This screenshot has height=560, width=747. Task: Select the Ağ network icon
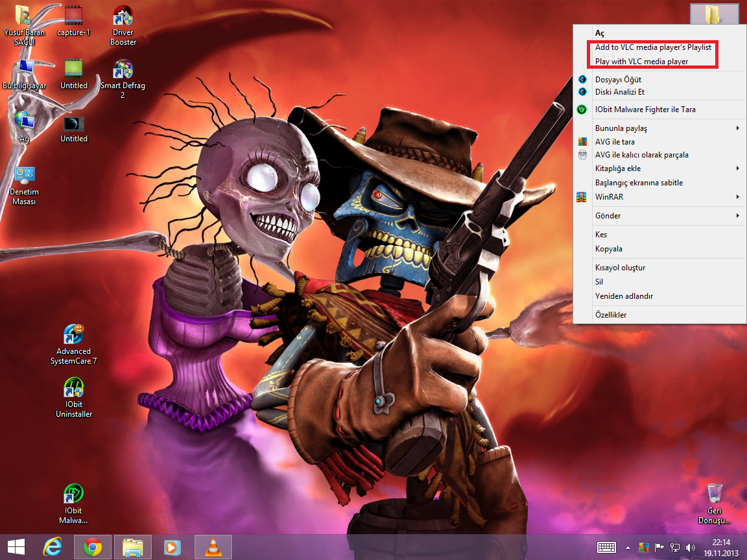24,126
